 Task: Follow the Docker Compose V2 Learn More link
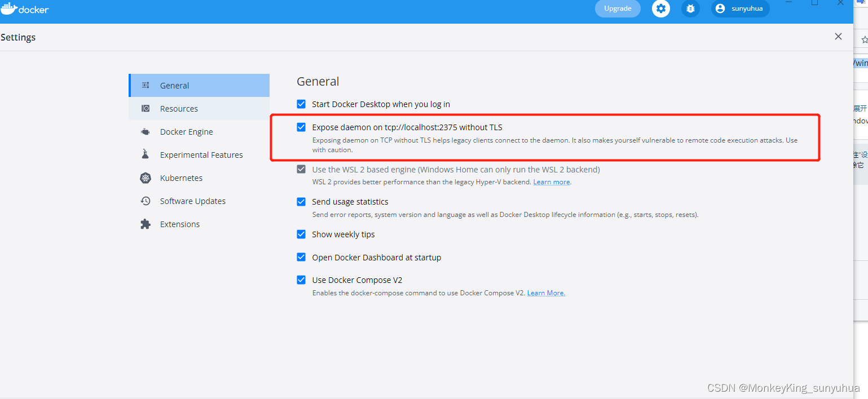tap(545, 293)
